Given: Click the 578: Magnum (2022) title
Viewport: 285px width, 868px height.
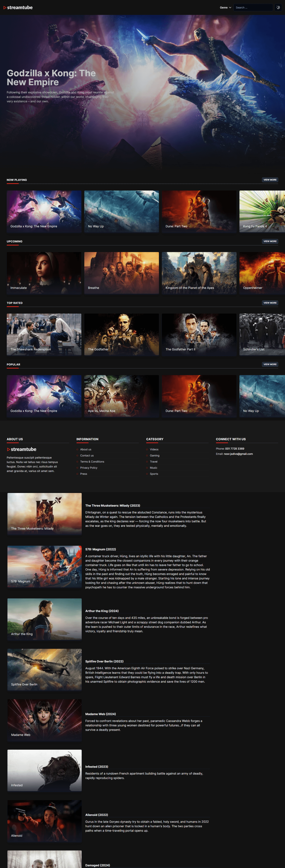Looking at the screenshot, I should point(100,549).
